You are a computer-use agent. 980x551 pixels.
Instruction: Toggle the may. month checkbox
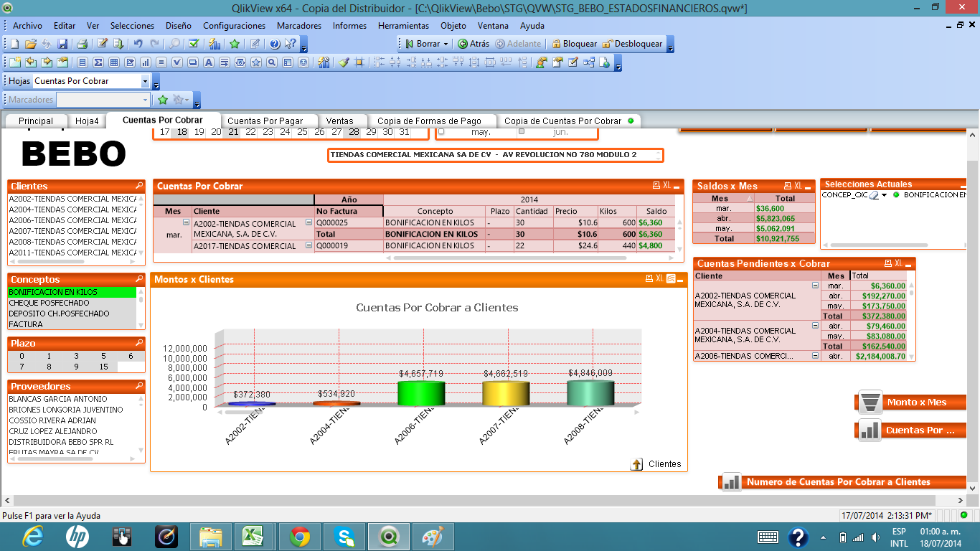[441, 132]
